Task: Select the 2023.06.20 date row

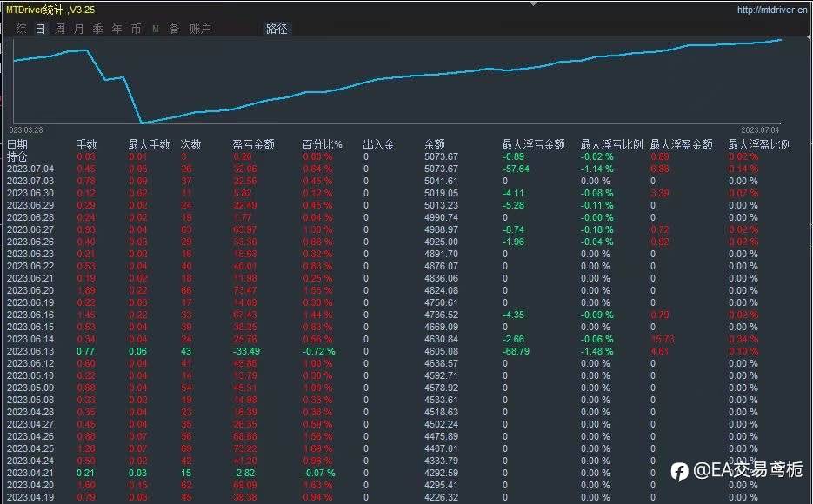Action: (30, 290)
